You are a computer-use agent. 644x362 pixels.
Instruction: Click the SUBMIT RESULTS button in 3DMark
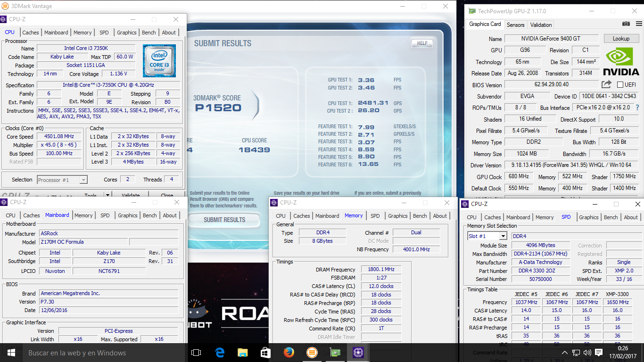pyautogui.click(x=224, y=220)
